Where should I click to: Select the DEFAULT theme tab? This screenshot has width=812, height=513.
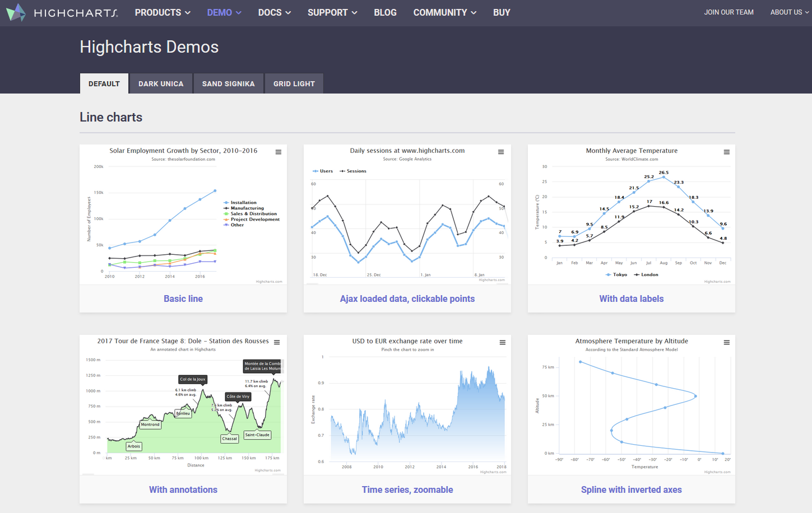coord(104,83)
